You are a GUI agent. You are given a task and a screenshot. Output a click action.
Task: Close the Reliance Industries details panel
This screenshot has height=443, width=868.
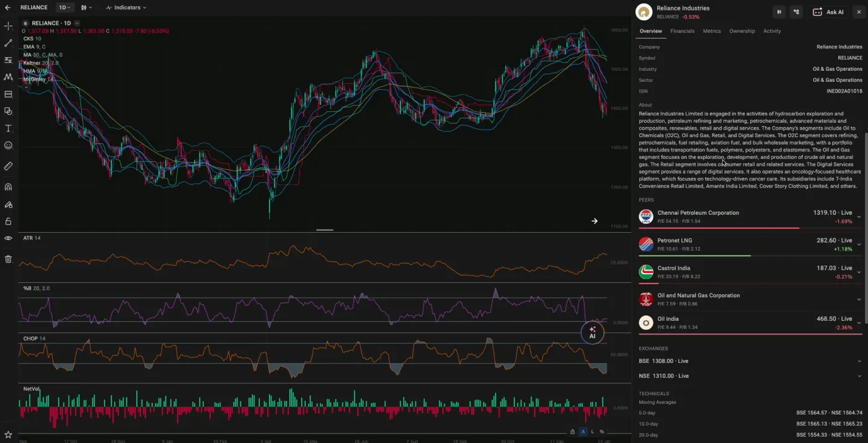859,12
